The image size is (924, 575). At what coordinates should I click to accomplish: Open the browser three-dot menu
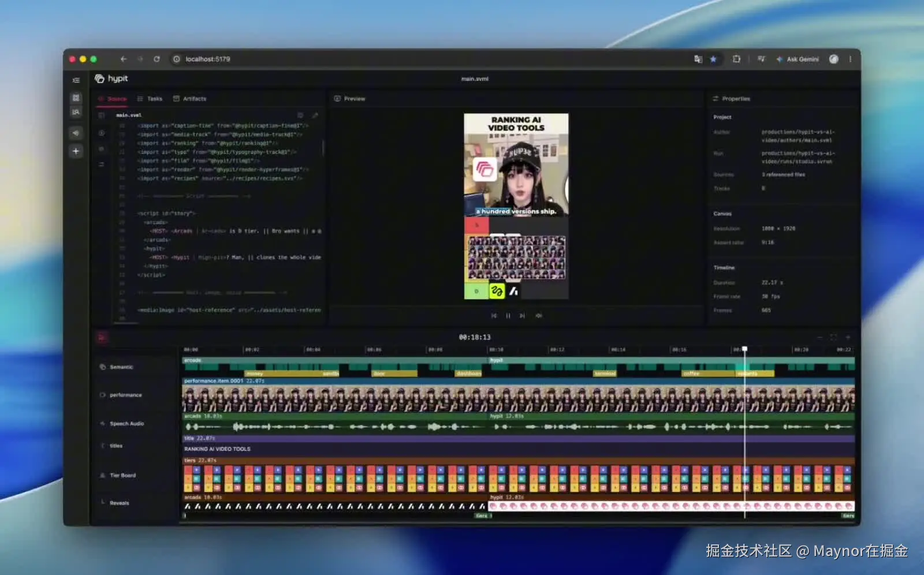pos(850,59)
